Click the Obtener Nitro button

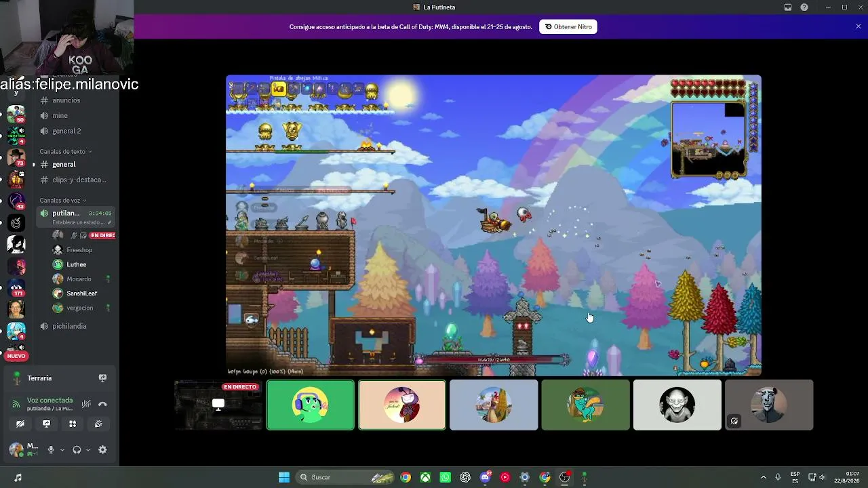[568, 26]
